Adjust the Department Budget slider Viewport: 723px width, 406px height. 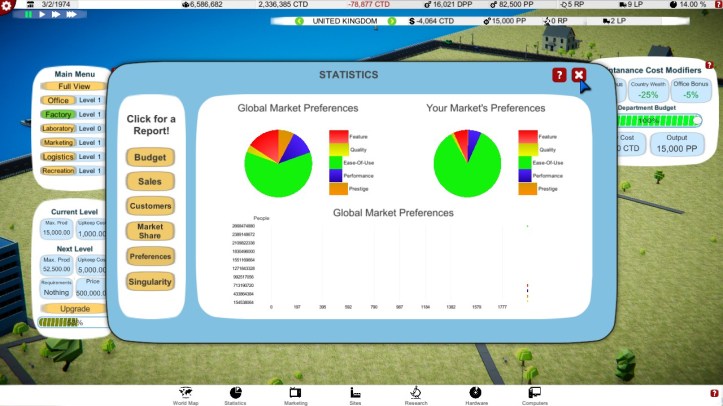coord(698,120)
